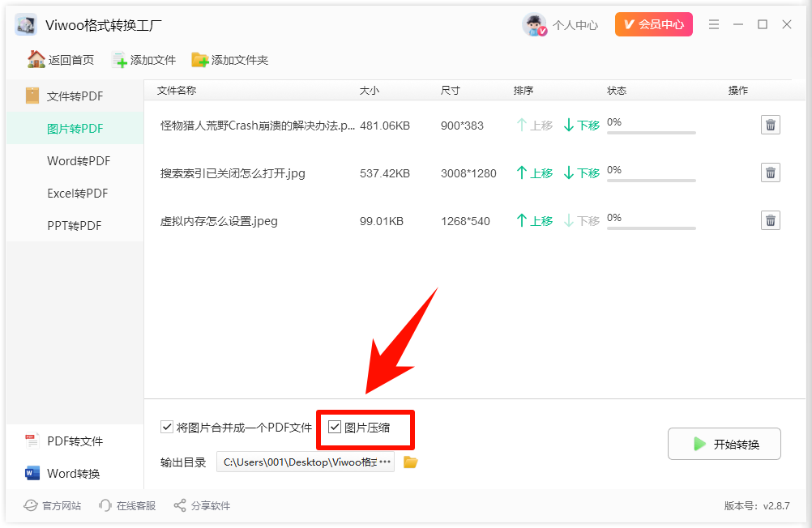
Task: Open 个人中心 personal center
Action: pyautogui.click(x=575, y=25)
